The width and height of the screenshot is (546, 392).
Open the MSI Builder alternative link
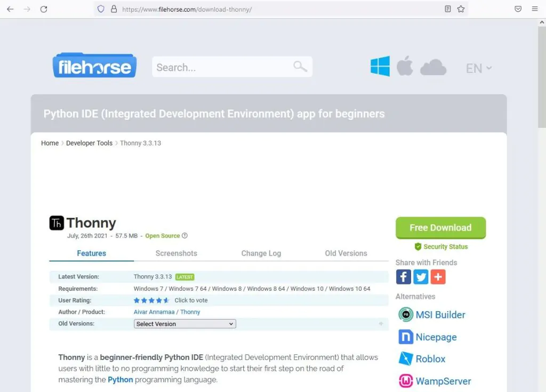[440, 315]
